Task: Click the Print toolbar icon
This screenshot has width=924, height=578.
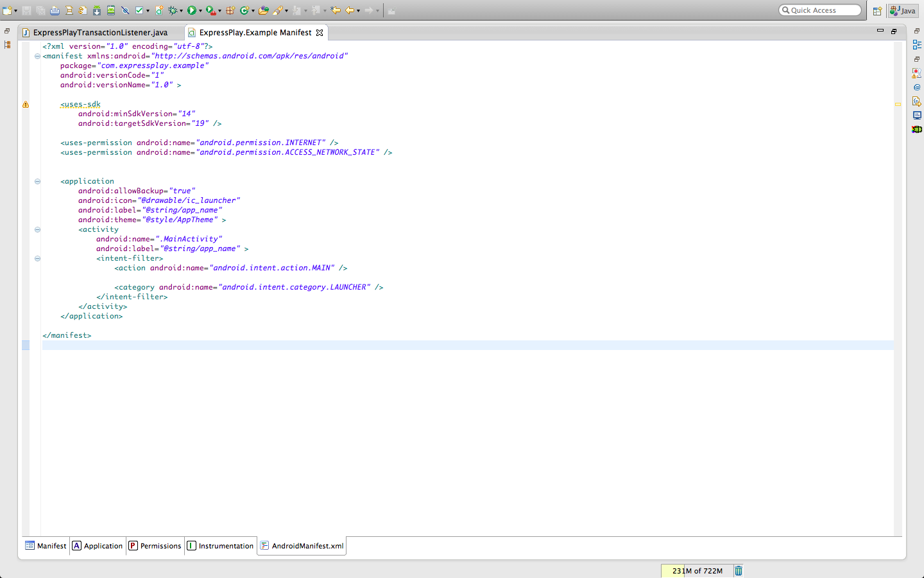Action: (x=55, y=10)
